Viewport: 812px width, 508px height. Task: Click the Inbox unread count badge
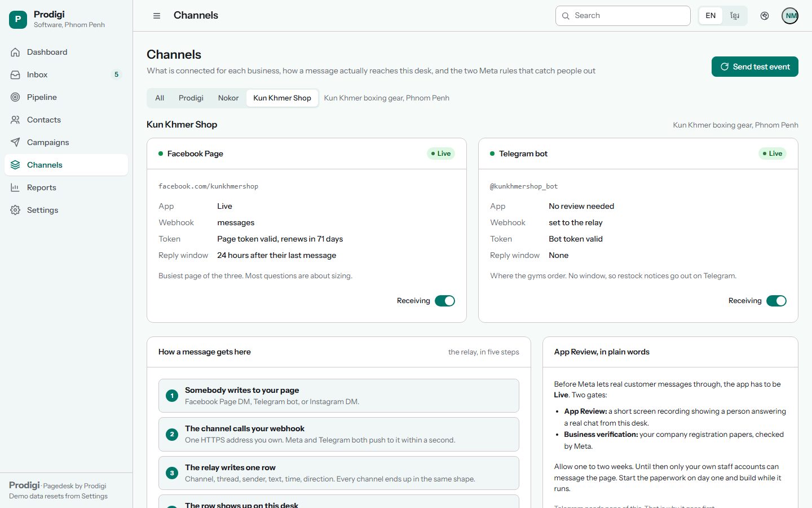117,75
